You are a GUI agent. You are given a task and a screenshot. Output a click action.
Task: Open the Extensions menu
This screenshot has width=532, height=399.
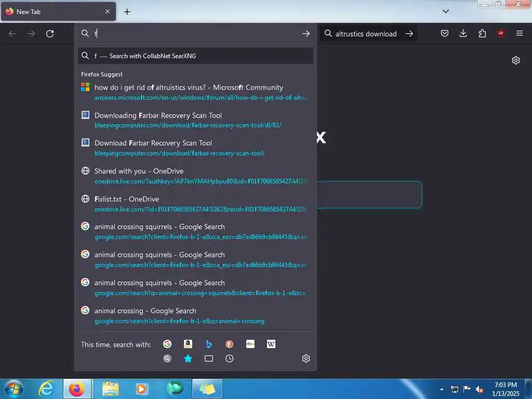[482, 33]
